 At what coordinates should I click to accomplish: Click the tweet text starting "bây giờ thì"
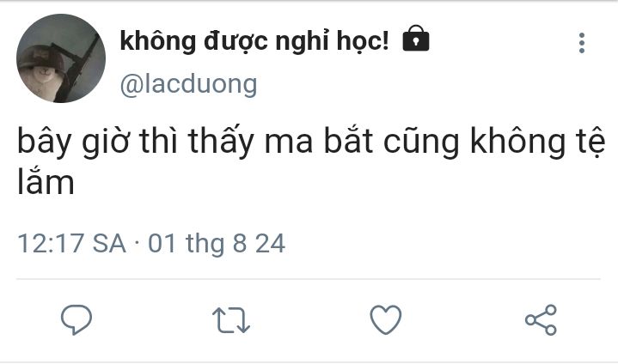(x=310, y=161)
